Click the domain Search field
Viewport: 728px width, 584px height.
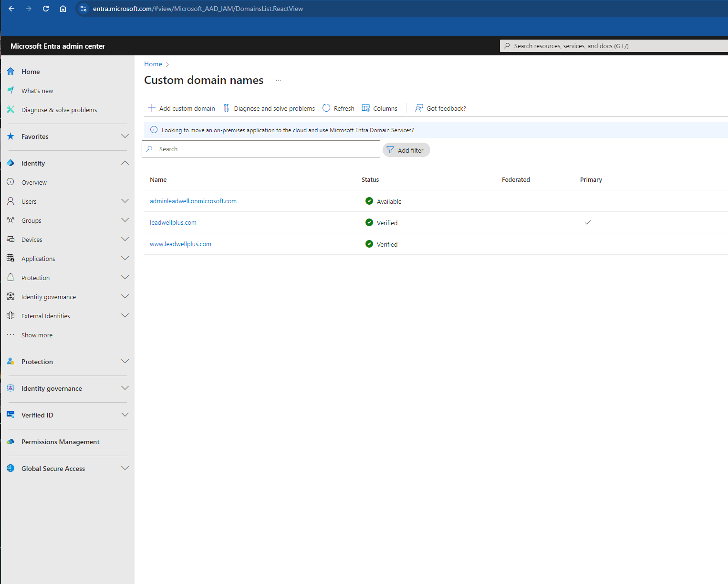[261, 149]
